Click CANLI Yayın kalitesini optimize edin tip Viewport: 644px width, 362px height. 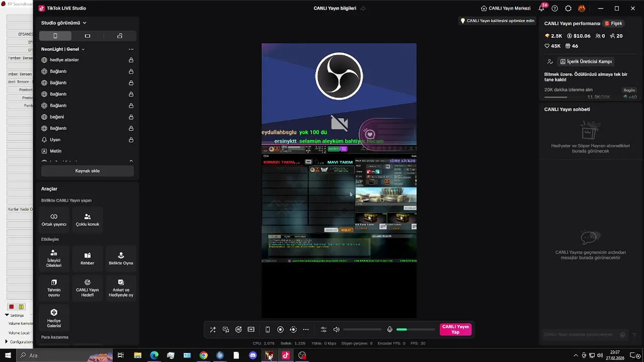[x=497, y=21]
